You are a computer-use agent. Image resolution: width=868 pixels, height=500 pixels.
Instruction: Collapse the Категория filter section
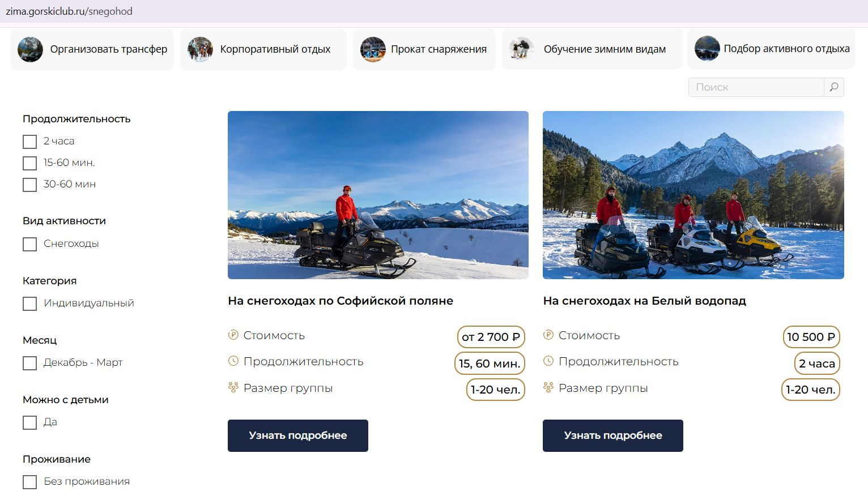point(50,280)
